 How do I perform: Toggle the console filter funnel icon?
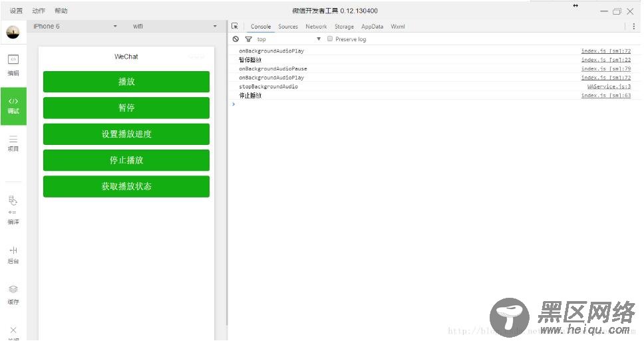[x=248, y=39]
